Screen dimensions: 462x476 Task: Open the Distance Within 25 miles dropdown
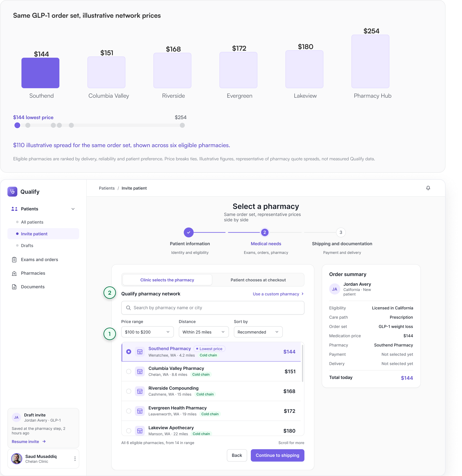point(204,332)
